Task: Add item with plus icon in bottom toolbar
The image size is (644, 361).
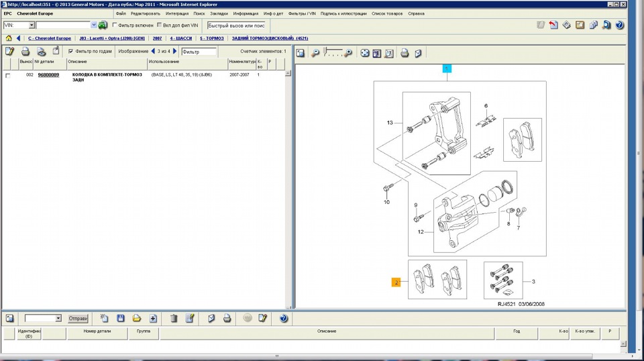Action: (153, 318)
